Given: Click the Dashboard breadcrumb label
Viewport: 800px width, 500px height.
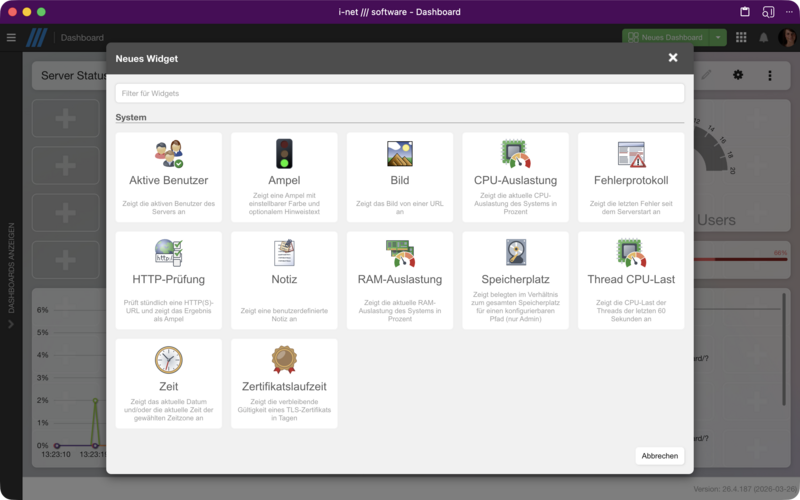Looking at the screenshot, I should (82, 38).
